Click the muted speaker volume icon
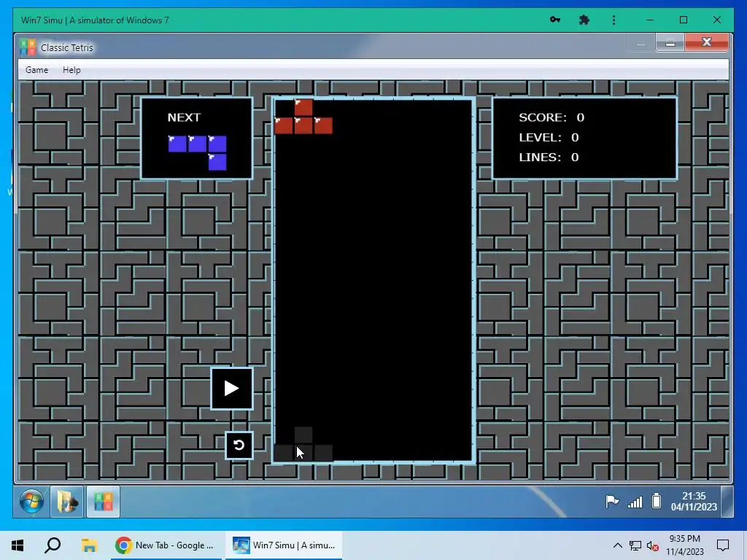This screenshot has height=560, width=747. click(653, 546)
